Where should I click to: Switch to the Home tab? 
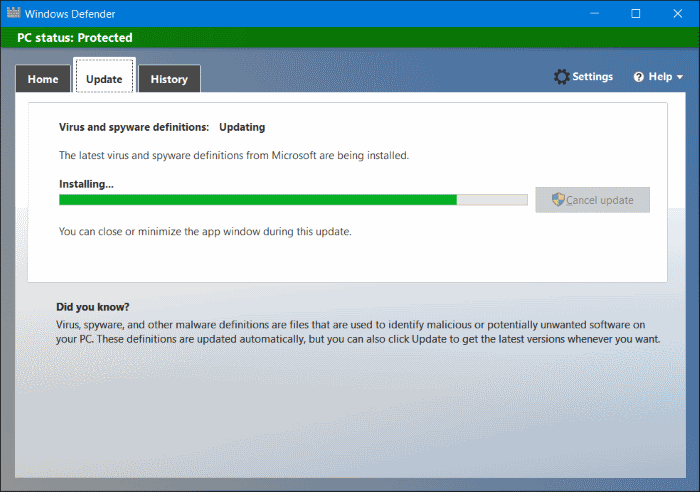click(43, 79)
